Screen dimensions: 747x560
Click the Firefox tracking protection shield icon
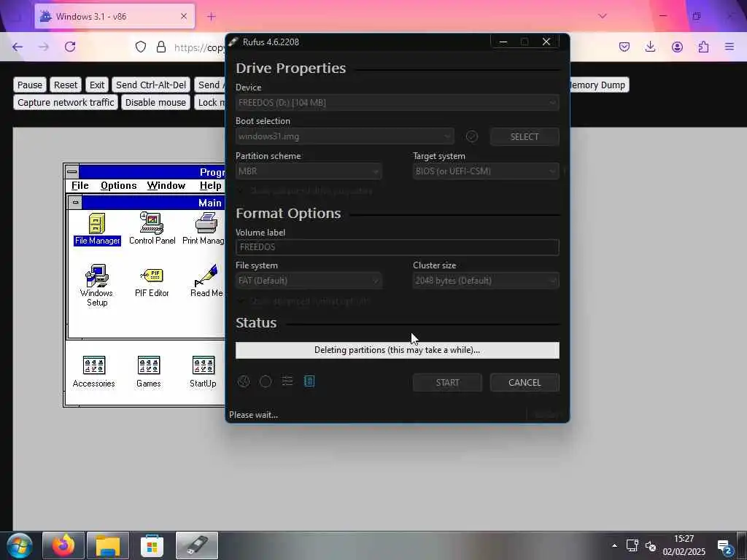[141, 47]
